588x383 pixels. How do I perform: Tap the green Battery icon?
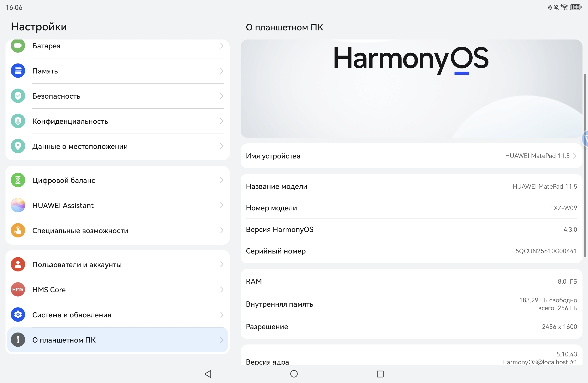18,46
